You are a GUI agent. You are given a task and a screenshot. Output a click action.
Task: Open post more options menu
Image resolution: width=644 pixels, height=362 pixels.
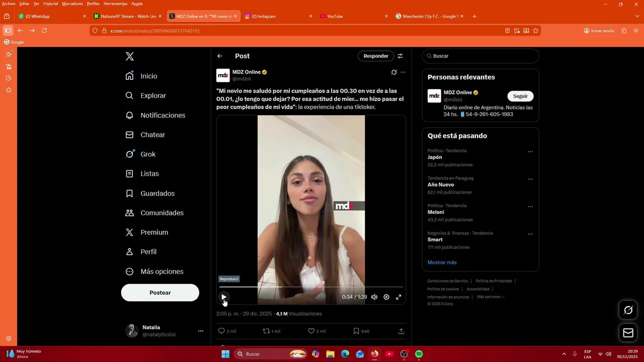[x=403, y=72]
